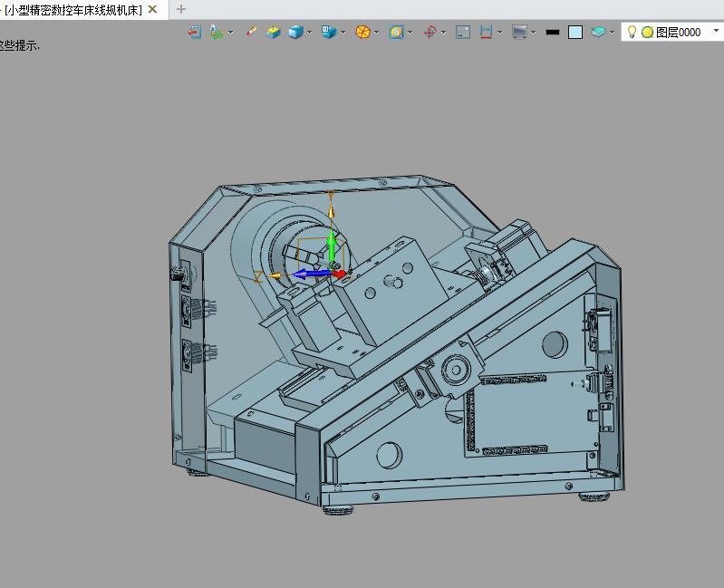The height and width of the screenshot is (588, 724).
Task: Click the gray square window view icon
Action: tap(463, 33)
